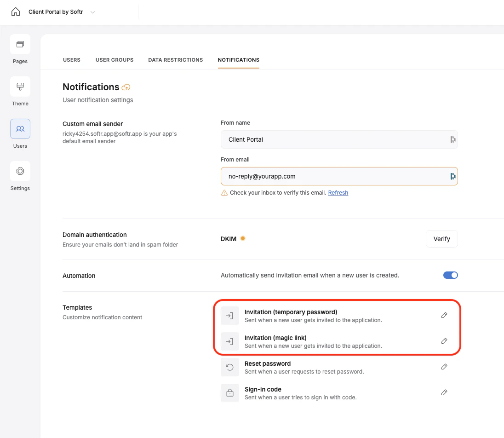Click the Pages label in sidebar
The height and width of the screenshot is (438, 504).
20,61
